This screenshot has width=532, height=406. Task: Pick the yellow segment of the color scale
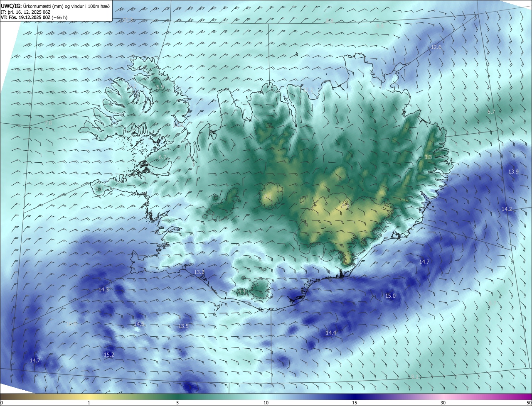(x=89, y=396)
